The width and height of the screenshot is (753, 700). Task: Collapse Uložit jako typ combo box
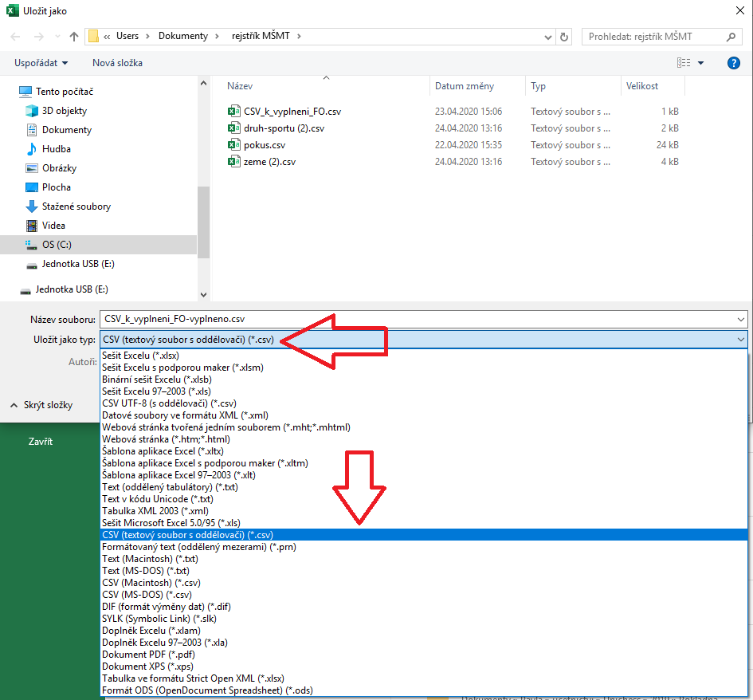(x=741, y=340)
